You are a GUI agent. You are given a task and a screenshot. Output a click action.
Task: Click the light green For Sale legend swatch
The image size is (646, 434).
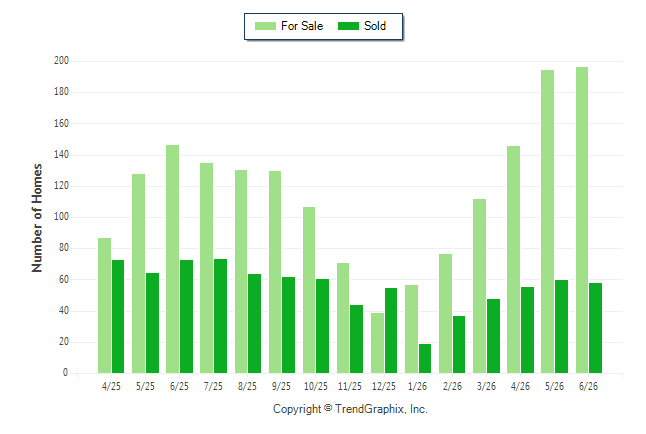pos(265,26)
